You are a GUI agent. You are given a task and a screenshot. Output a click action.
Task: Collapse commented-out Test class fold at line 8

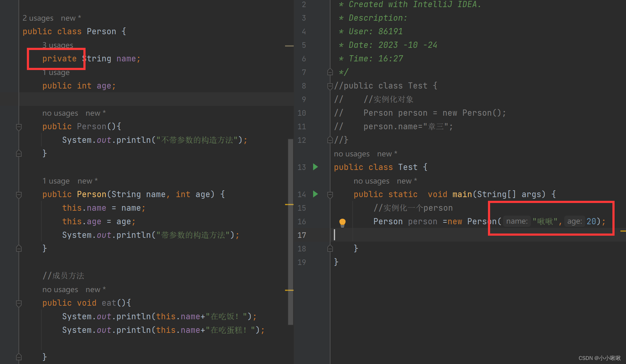(330, 86)
